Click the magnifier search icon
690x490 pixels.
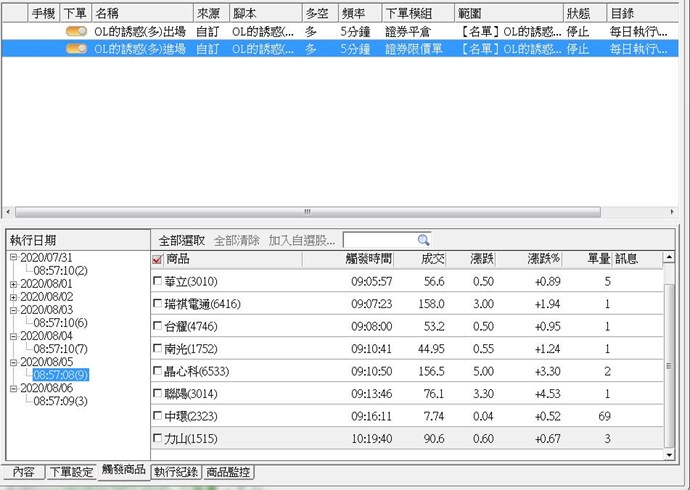point(423,240)
